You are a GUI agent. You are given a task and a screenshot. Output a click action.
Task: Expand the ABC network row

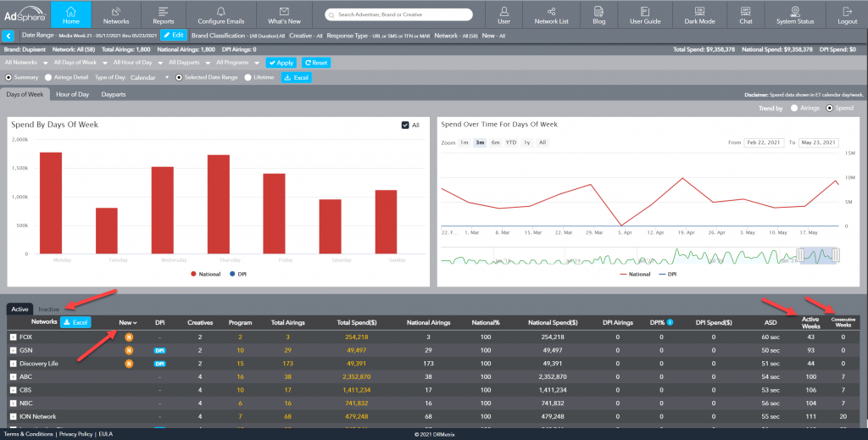click(x=13, y=377)
